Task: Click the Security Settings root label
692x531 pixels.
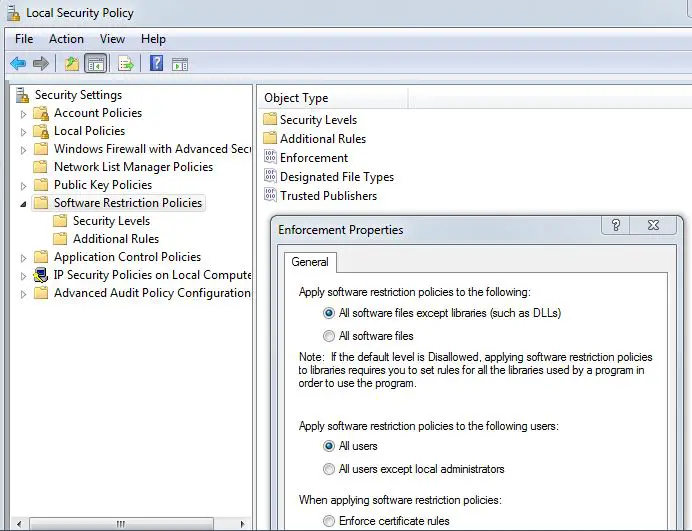Action: (78, 95)
